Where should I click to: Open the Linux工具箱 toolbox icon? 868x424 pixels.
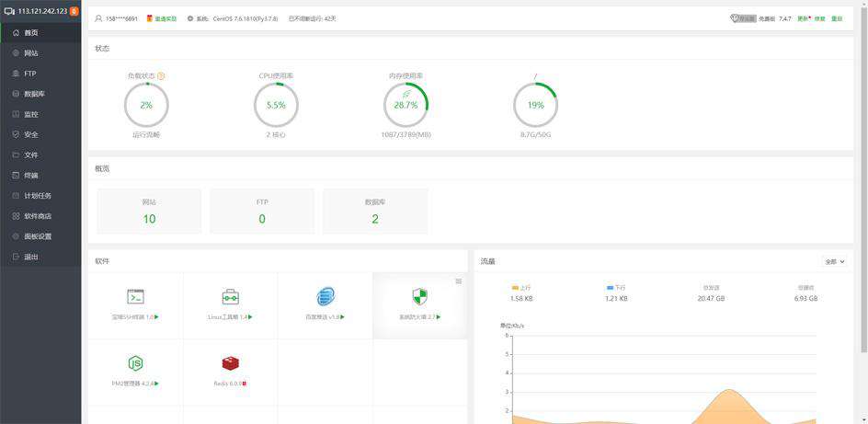pos(230,297)
